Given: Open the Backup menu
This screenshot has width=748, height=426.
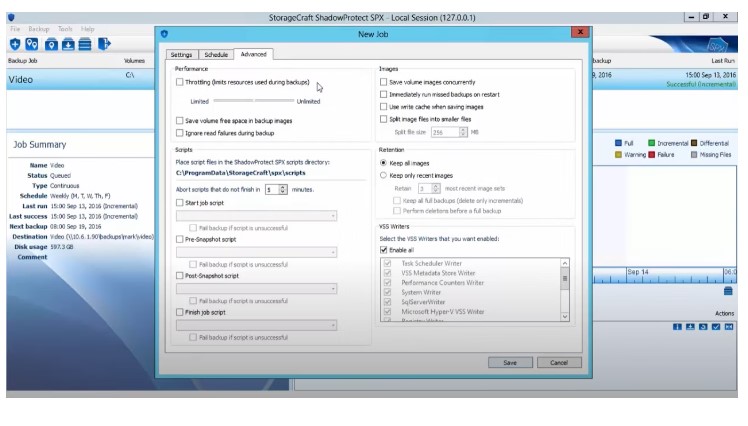Looking at the screenshot, I should click(x=39, y=29).
